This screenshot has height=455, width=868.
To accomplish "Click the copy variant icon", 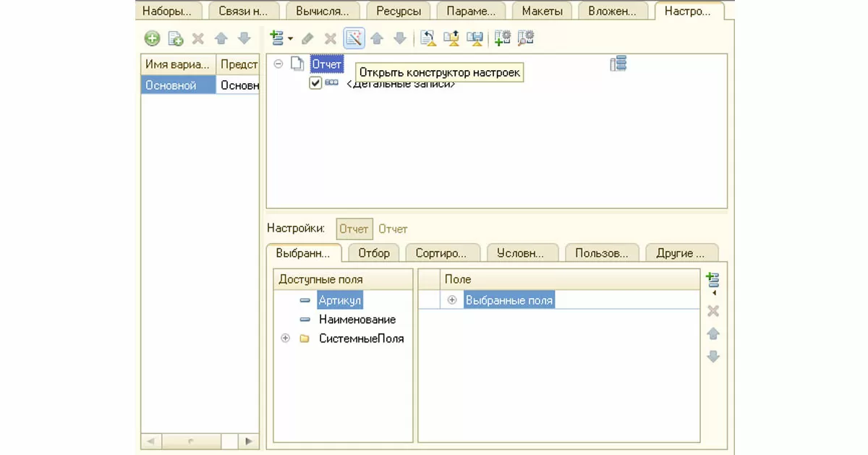I will pos(175,39).
